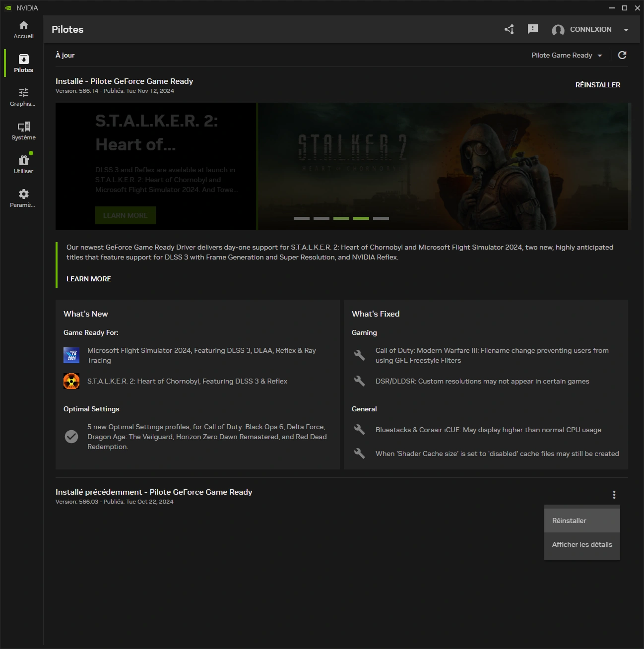Click 'Installé - Pilote GeForce Game Ready' heading

[125, 81]
